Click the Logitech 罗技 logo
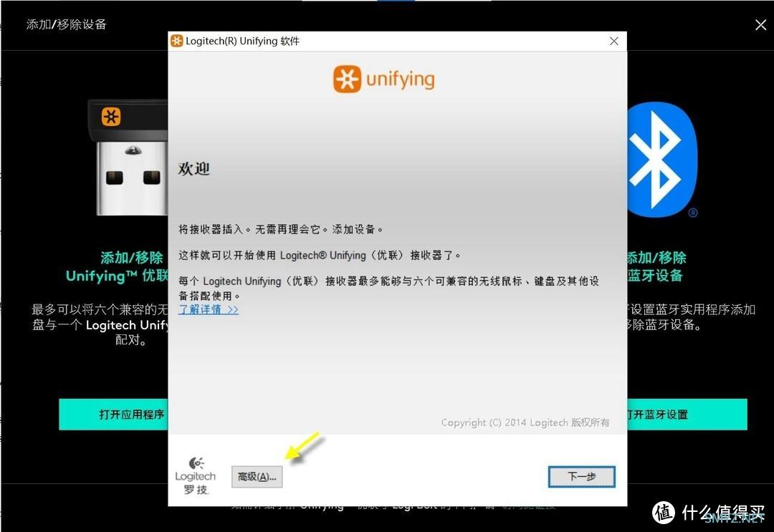 pyautogui.click(x=196, y=475)
